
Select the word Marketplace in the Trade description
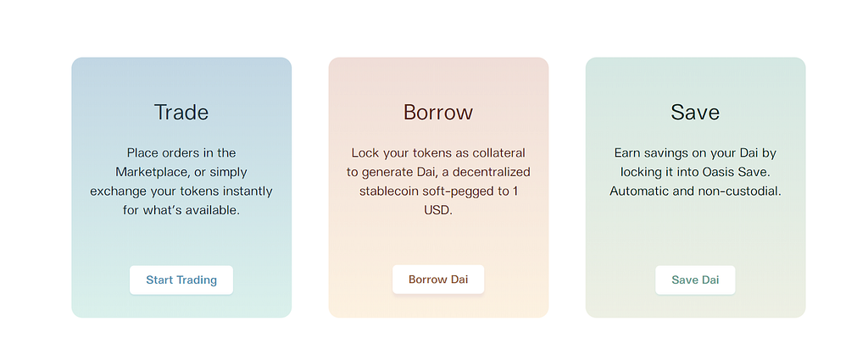pyautogui.click(x=151, y=172)
